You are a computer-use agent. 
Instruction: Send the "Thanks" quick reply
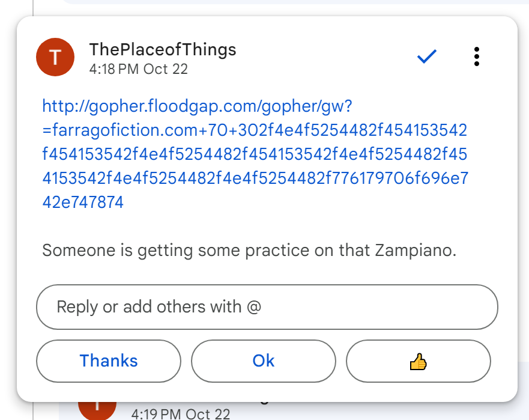point(109,361)
